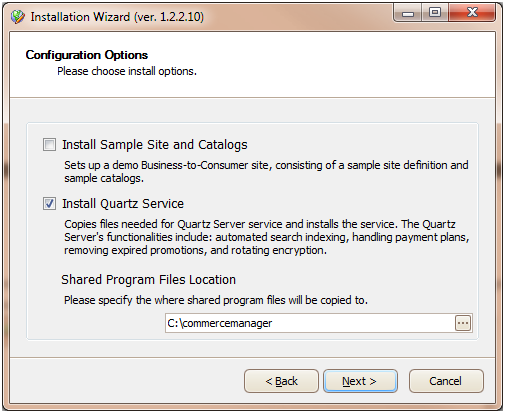This screenshot has width=505, height=413.
Task: Go back with the '< Back' button
Action: 281,381
